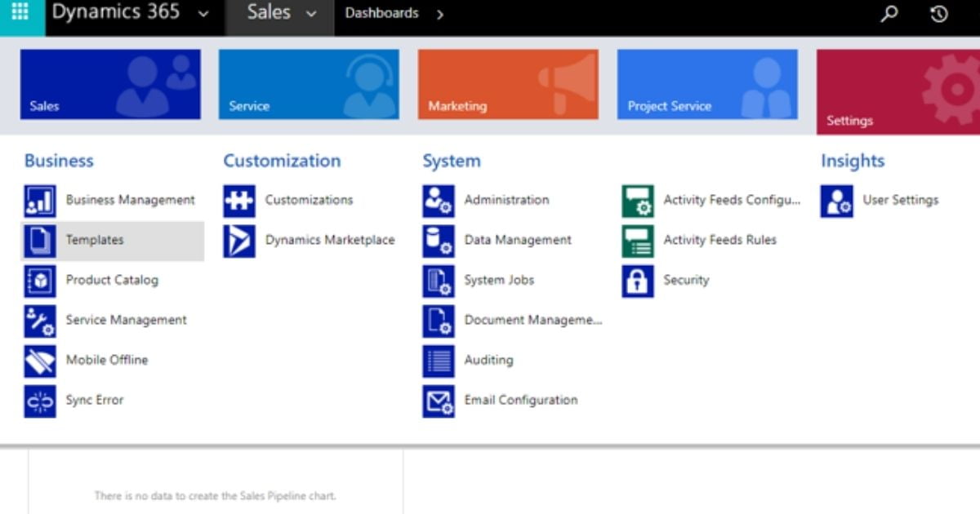Click the Activity Feeds Configuration icon

638,201
